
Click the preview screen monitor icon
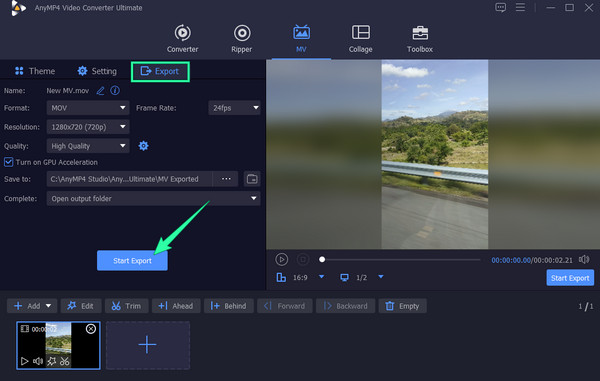point(344,277)
